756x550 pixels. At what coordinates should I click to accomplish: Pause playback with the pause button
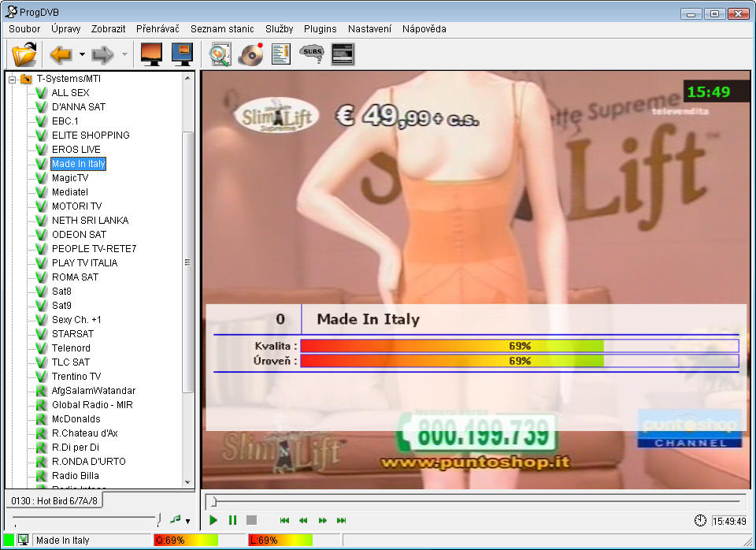(232, 520)
